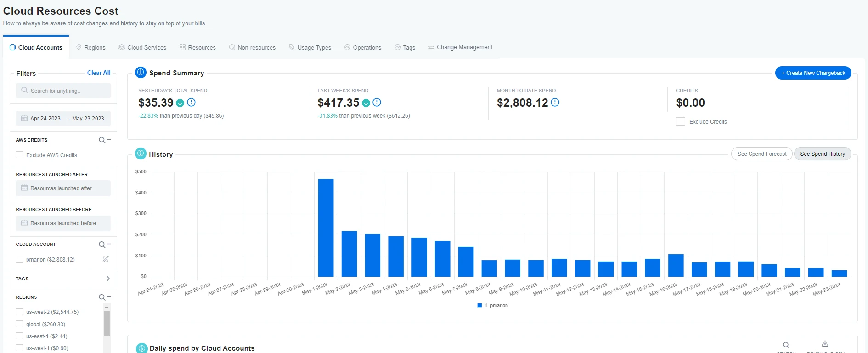The width and height of the screenshot is (868, 353).
Task: Click the Regions tab pin icon
Action: 79,47
